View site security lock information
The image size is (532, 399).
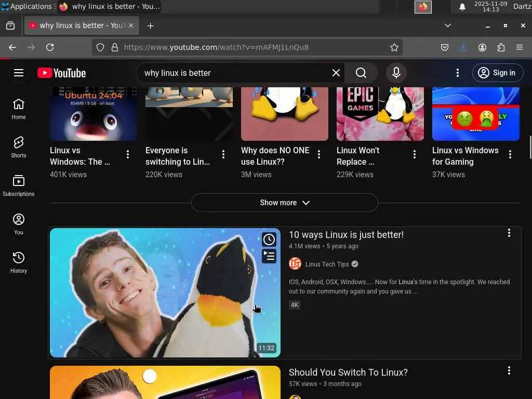point(115,47)
